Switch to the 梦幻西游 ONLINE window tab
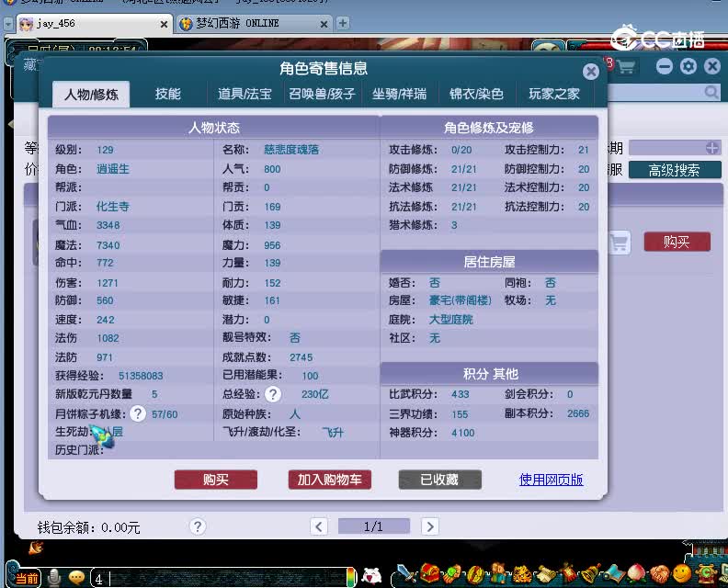Screen dimensions: 728x588 [255, 24]
